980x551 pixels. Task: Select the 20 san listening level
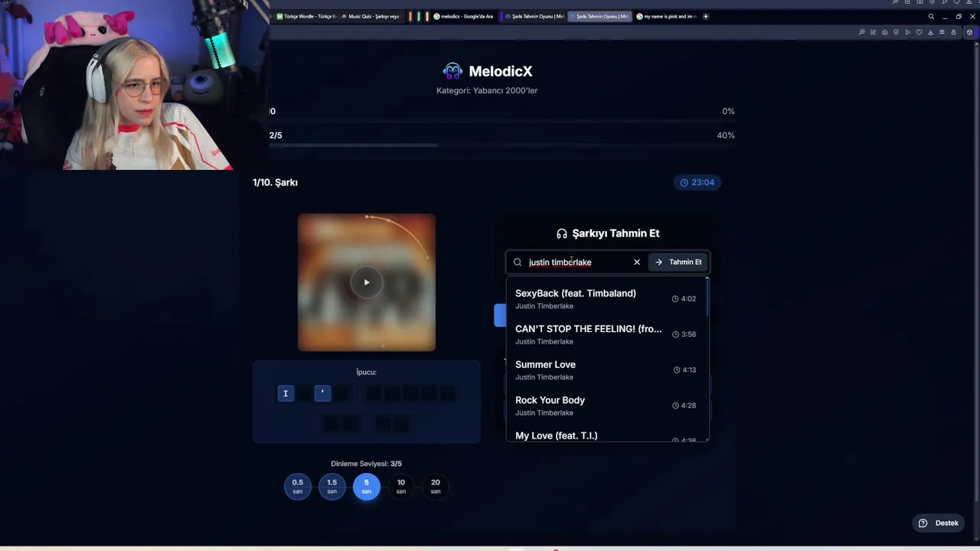[x=435, y=486]
